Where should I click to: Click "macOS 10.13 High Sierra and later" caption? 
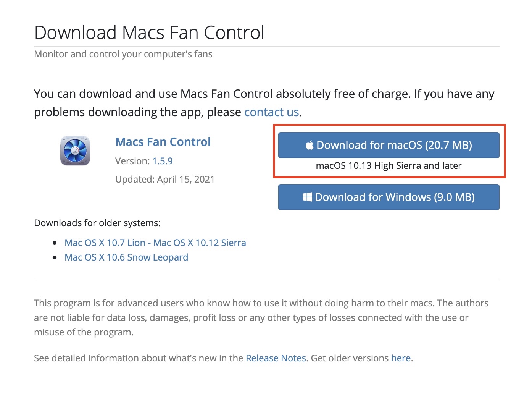tap(389, 166)
